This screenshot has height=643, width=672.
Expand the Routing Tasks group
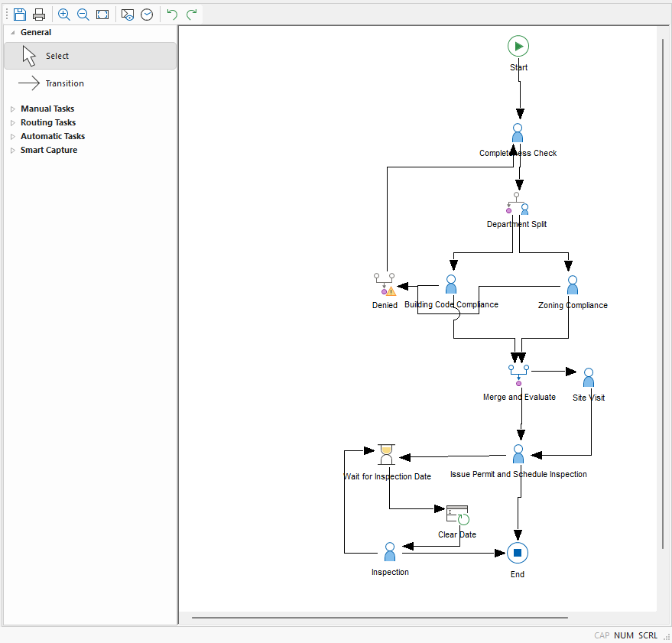click(x=13, y=122)
